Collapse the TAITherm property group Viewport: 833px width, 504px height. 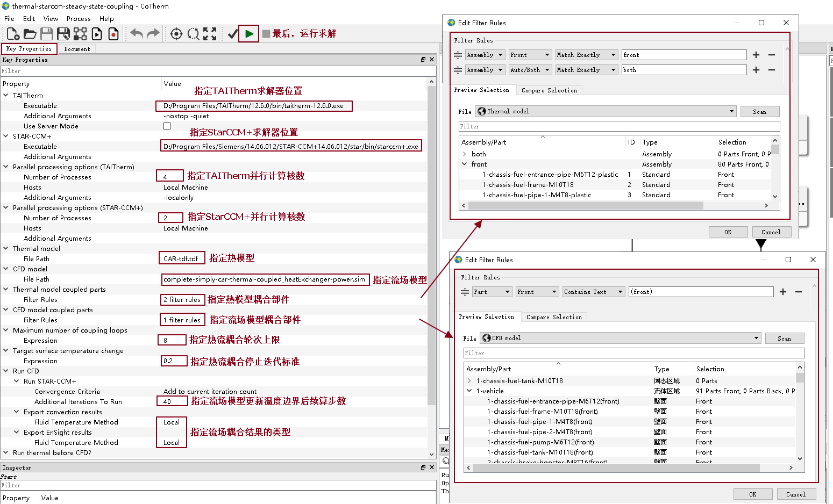[6, 95]
